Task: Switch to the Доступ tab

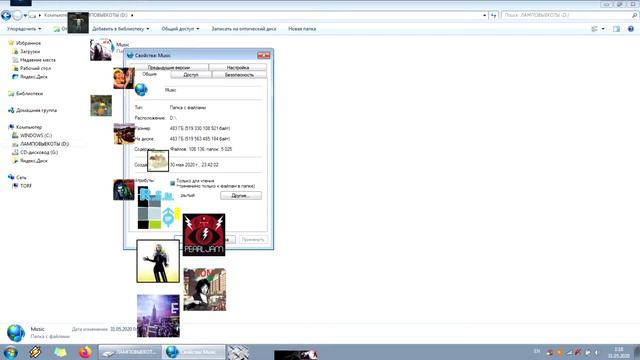Action: click(191, 75)
